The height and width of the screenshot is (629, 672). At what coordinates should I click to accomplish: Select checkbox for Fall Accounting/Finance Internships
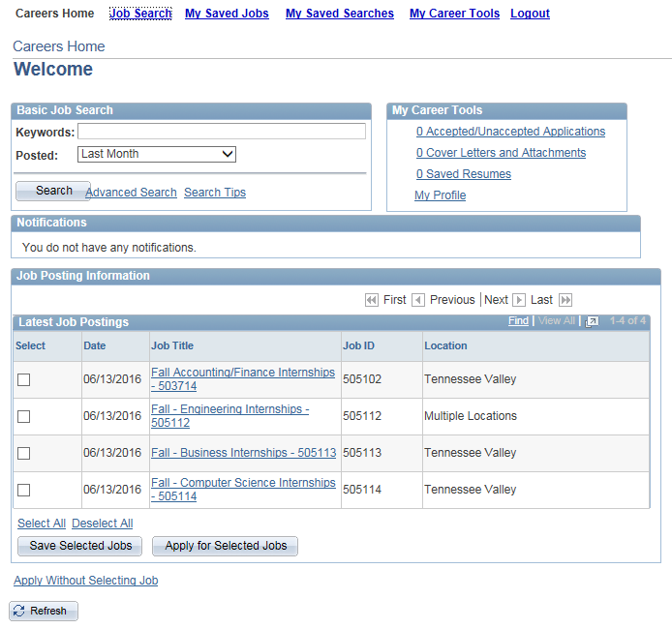(23, 379)
